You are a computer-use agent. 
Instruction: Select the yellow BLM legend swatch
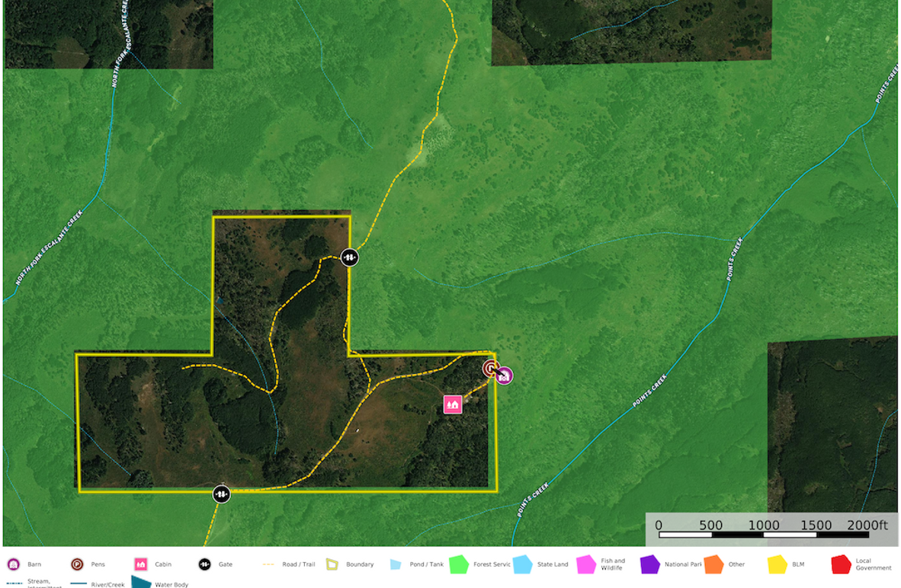[777, 564]
